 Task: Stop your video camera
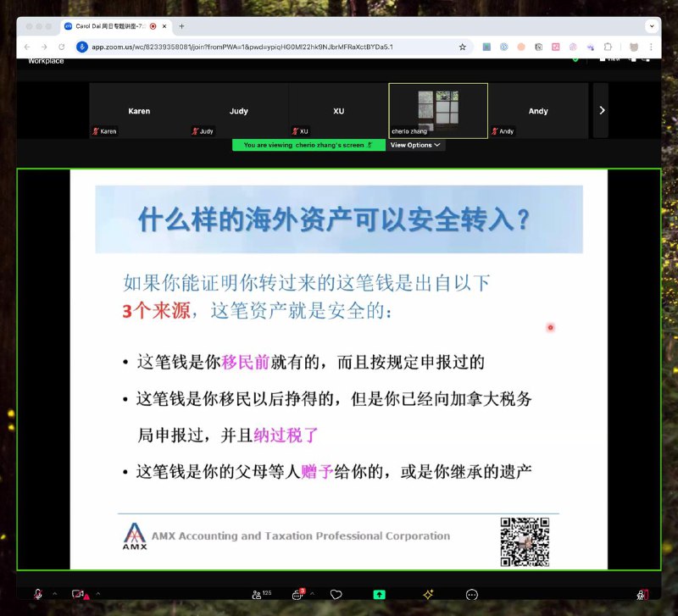(x=77, y=594)
